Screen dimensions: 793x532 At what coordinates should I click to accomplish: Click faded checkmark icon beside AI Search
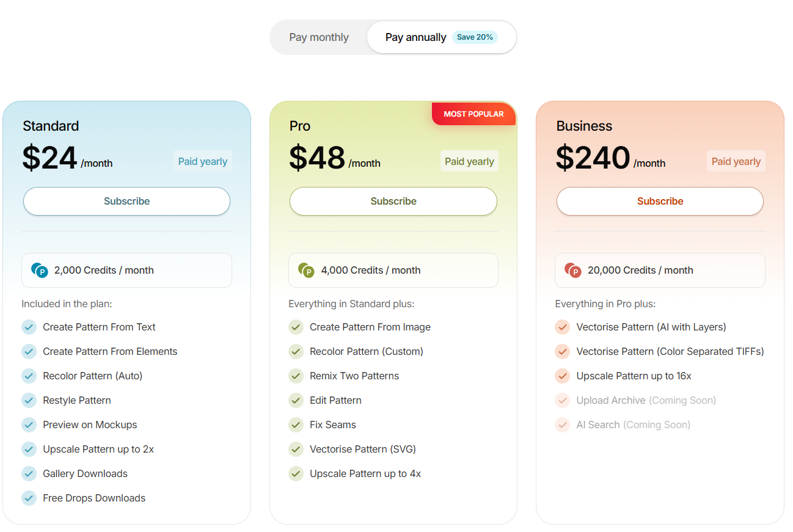click(x=563, y=425)
